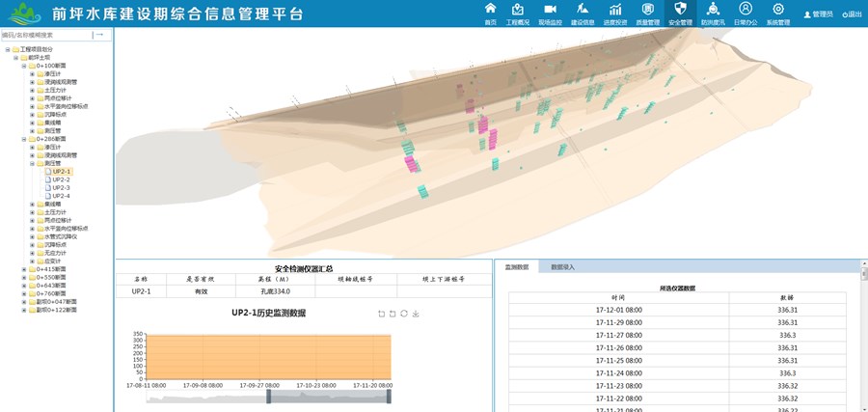Open 质量管理 quality management icon
This screenshot has width=868, height=412.
(x=647, y=13)
